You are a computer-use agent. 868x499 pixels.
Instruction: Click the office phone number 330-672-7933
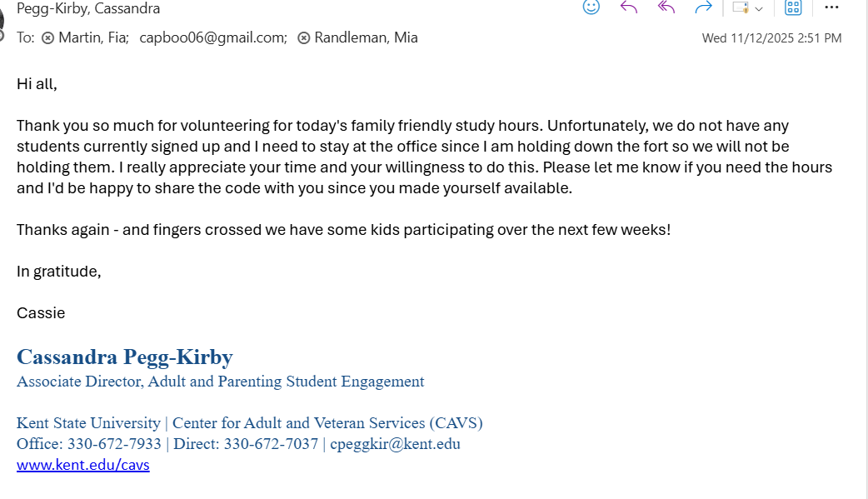tap(114, 444)
